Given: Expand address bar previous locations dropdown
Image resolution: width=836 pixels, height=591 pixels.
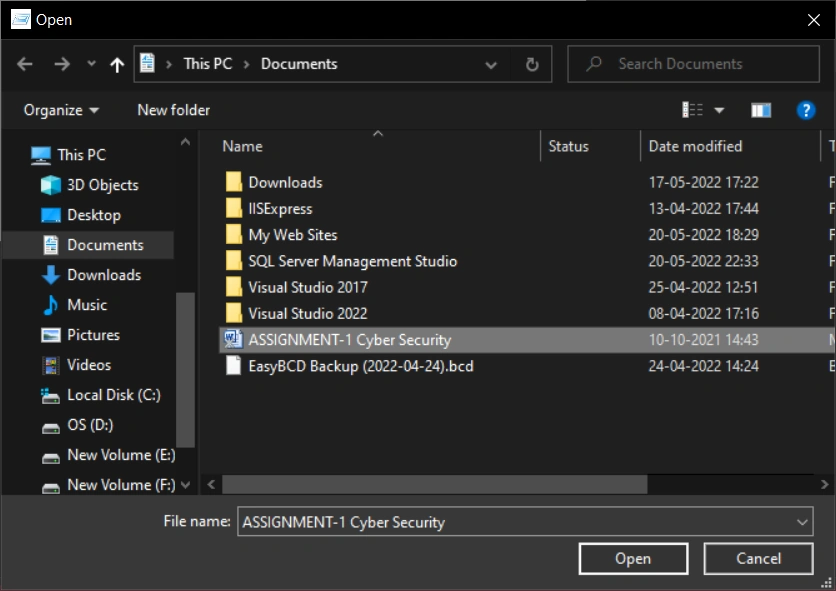Looking at the screenshot, I should [491, 65].
